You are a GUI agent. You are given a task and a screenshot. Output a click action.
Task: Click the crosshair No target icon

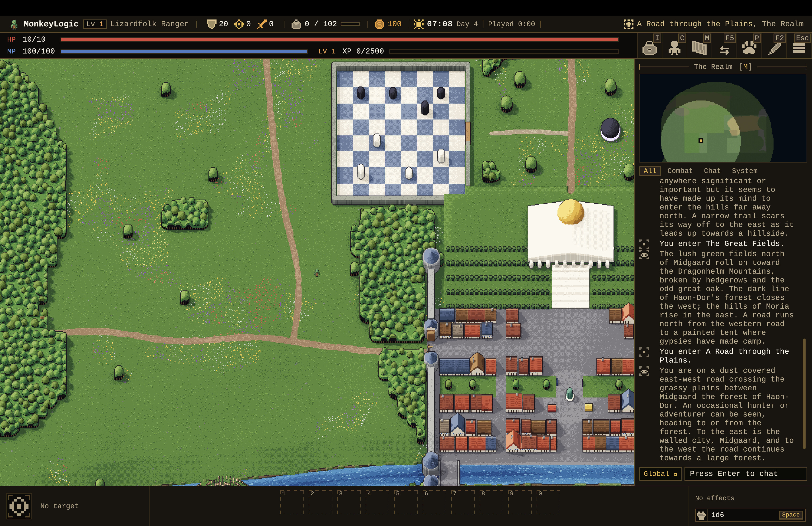(19, 506)
